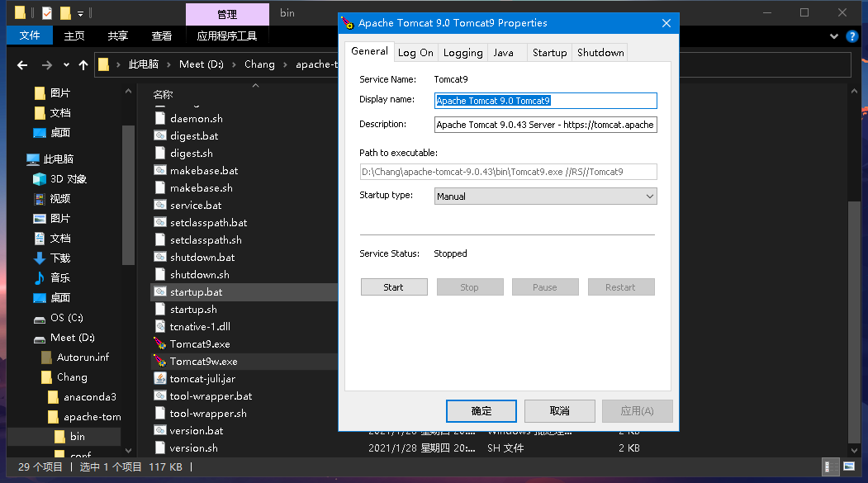
Task: Open the 文件 ribbon menu
Action: (x=30, y=36)
